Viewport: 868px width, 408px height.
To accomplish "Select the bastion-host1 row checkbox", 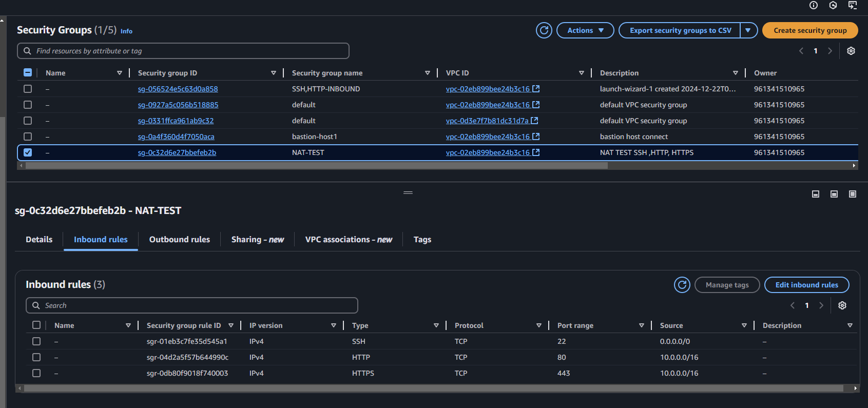I will [x=28, y=137].
